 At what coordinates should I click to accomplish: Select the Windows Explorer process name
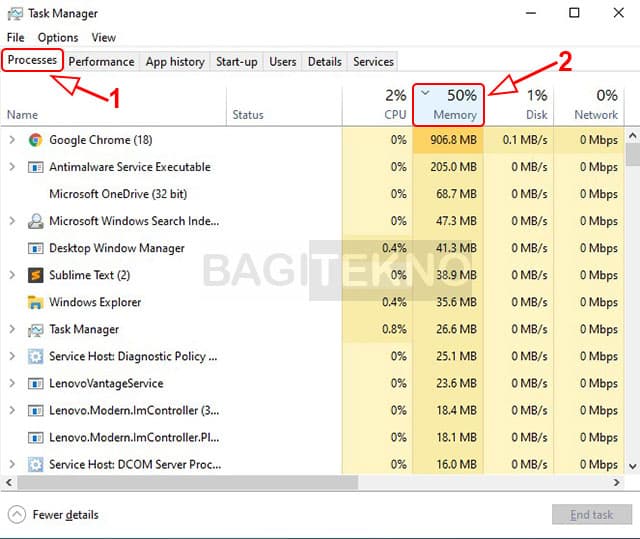tap(95, 302)
